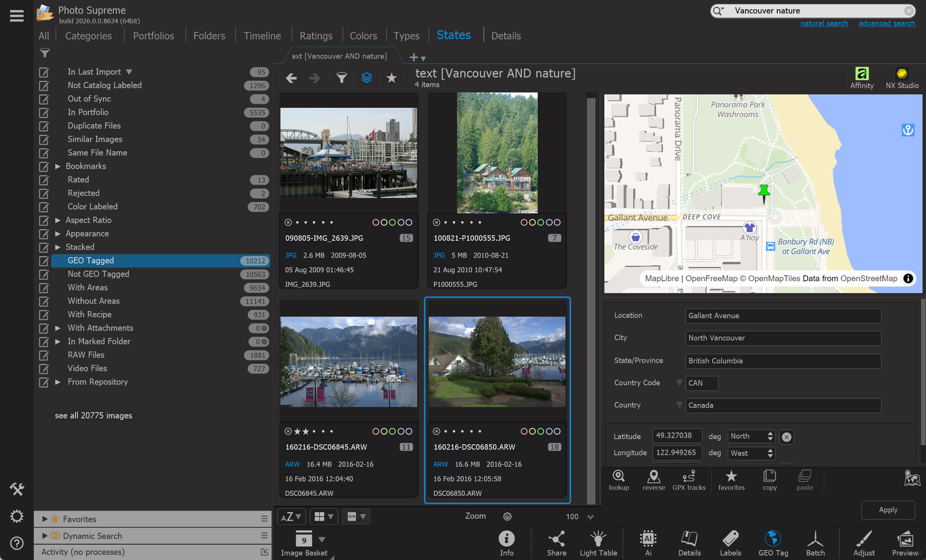Open the advanced search link

pyautogui.click(x=887, y=23)
